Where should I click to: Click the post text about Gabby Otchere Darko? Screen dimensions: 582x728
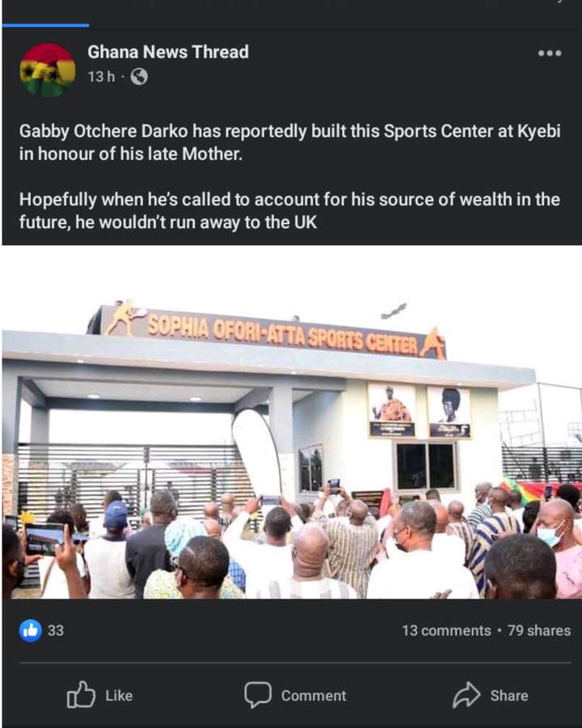pyautogui.click(x=289, y=142)
